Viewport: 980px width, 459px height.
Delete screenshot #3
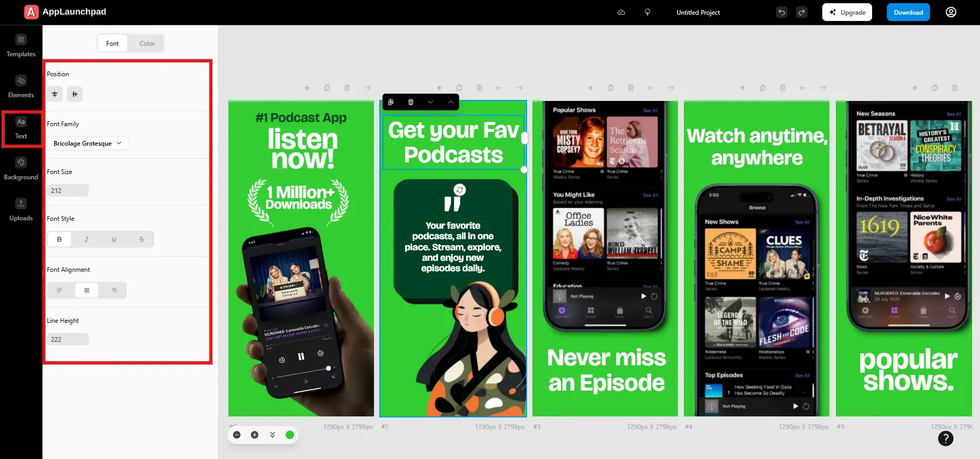(x=631, y=88)
